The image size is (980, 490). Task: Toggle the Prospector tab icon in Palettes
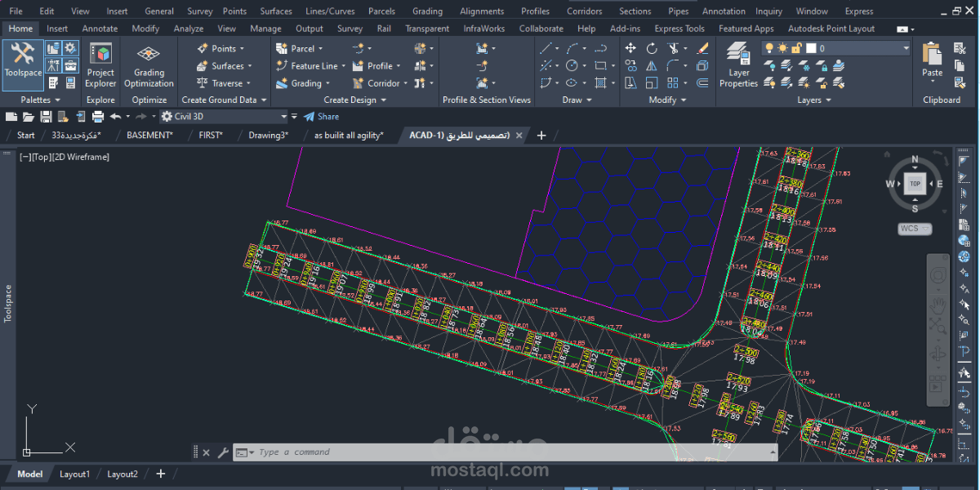coord(53,48)
